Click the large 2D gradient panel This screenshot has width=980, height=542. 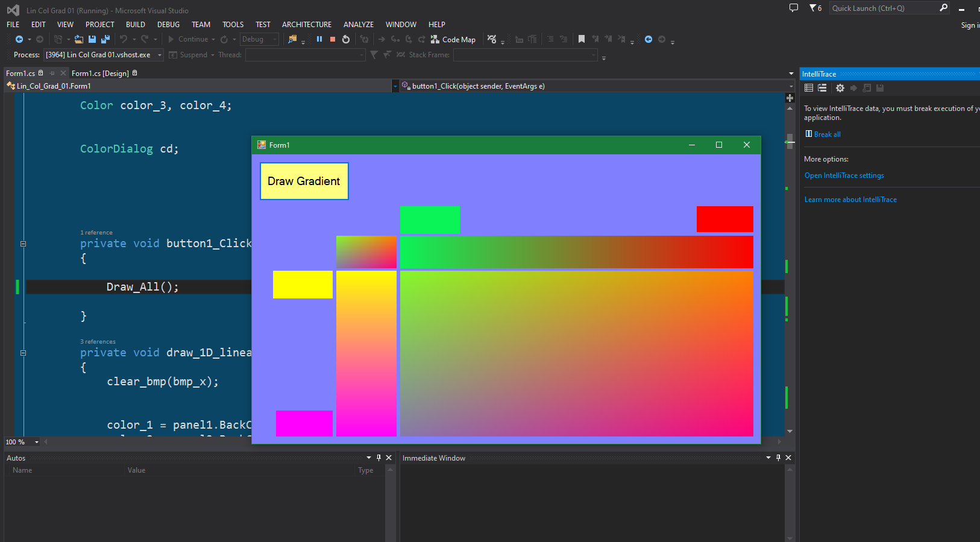click(x=577, y=353)
